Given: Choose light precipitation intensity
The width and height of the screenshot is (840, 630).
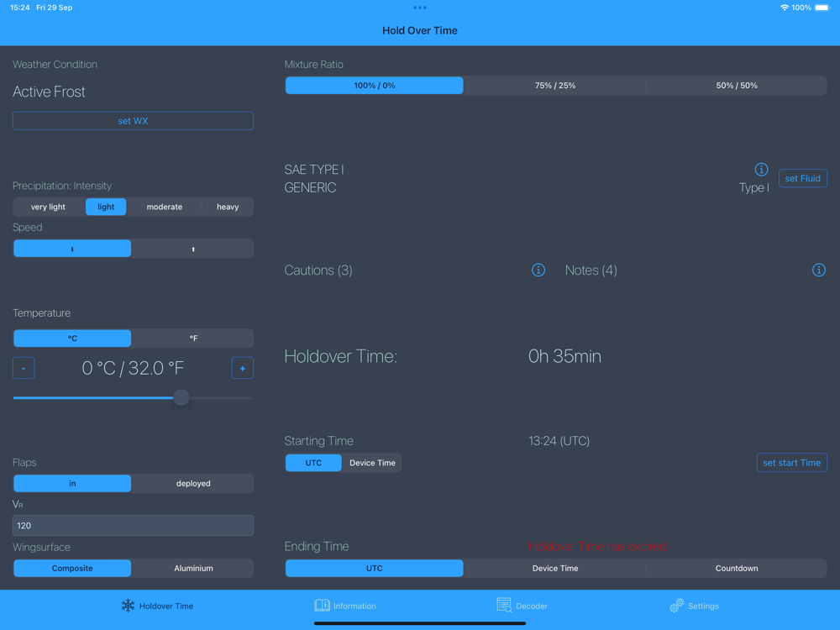Looking at the screenshot, I should tap(106, 207).
